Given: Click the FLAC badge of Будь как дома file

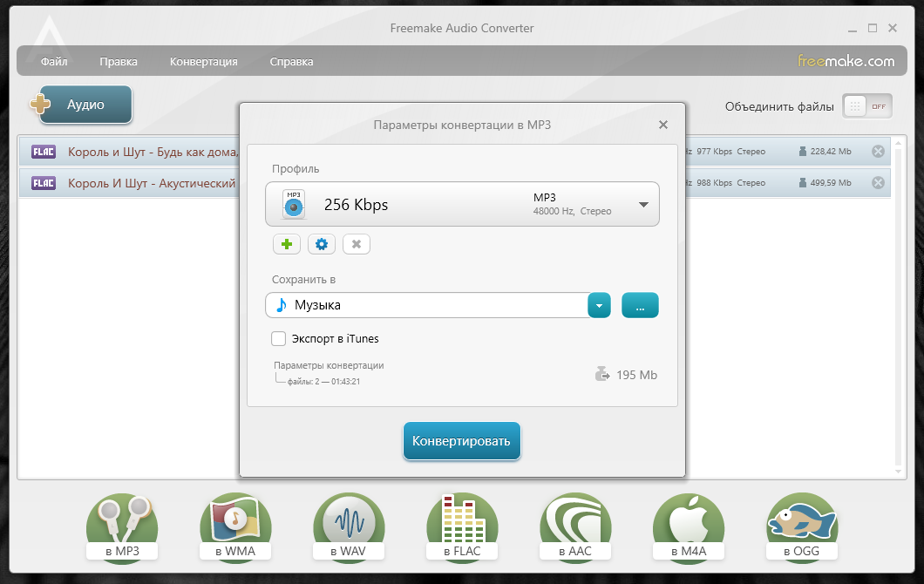Looking at the screenshot, I should click(44, 152).
